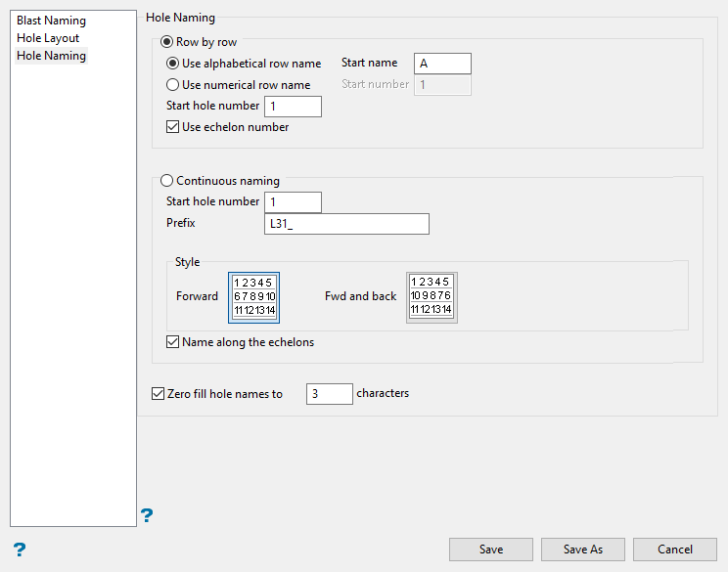
Task: Click the bottom-left help question mark icon
Action: [19, 550]
